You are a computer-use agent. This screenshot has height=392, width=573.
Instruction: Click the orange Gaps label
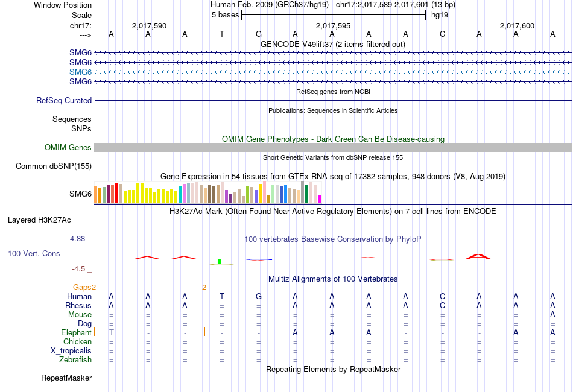(x=82, y=288)
